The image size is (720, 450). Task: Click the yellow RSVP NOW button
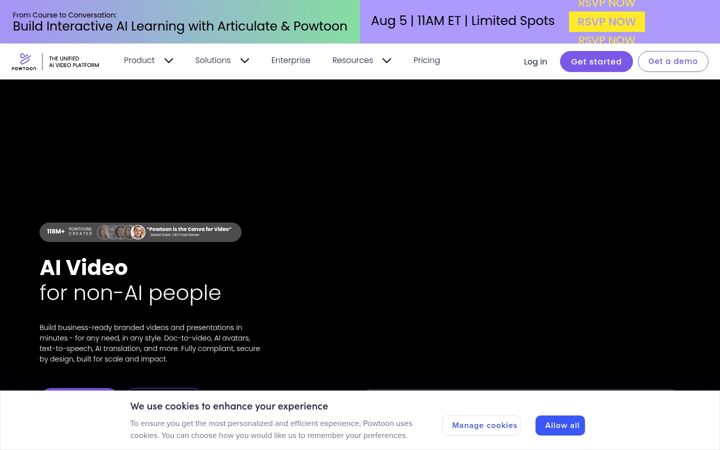(607, 22)
